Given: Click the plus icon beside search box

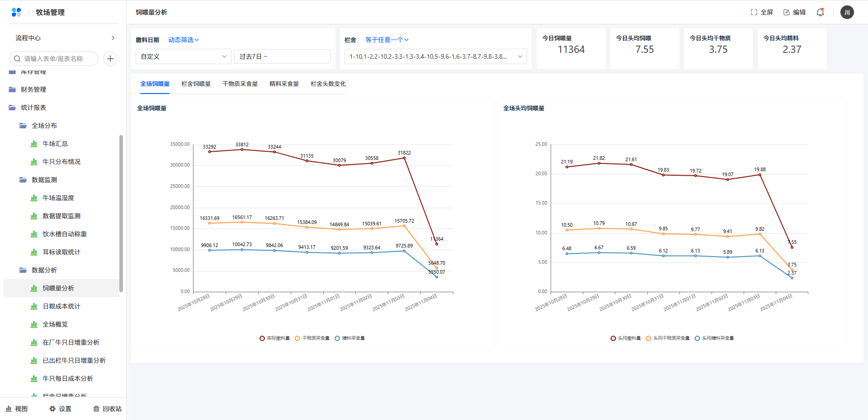Looking at the screenshot, I should [x=110, y=59].
